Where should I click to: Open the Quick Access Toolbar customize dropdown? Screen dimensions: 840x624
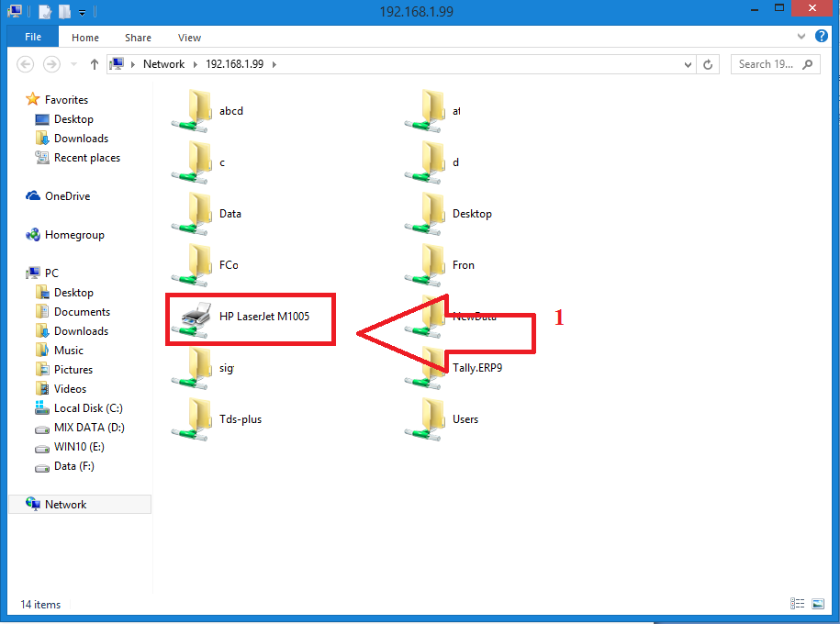(x=82, y=12)
